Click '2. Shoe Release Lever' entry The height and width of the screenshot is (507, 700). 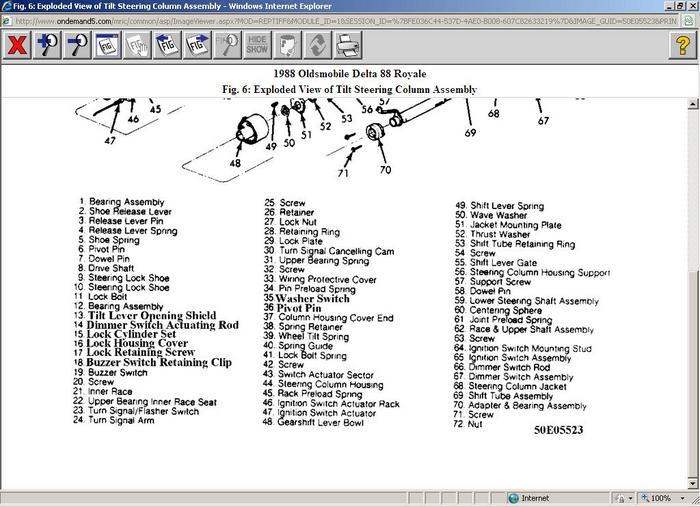pos(125,211)
